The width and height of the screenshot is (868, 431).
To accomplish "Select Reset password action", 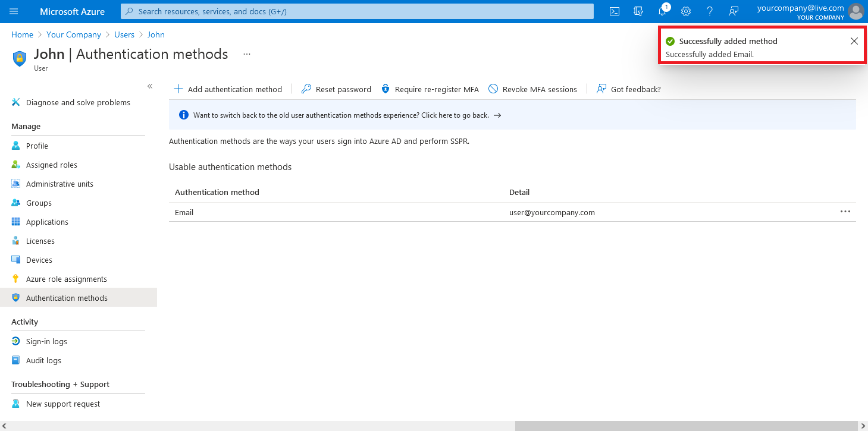I will click(x=336, y=89).
